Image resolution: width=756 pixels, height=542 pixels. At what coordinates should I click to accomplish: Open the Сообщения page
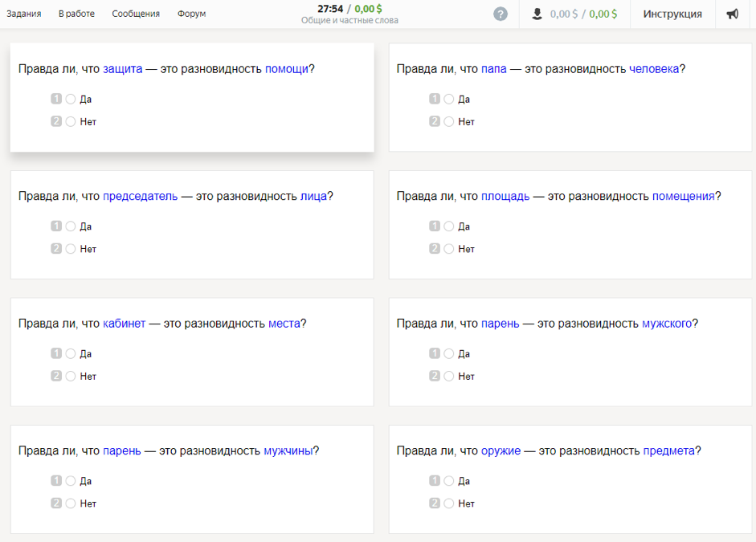click(136, 14)
